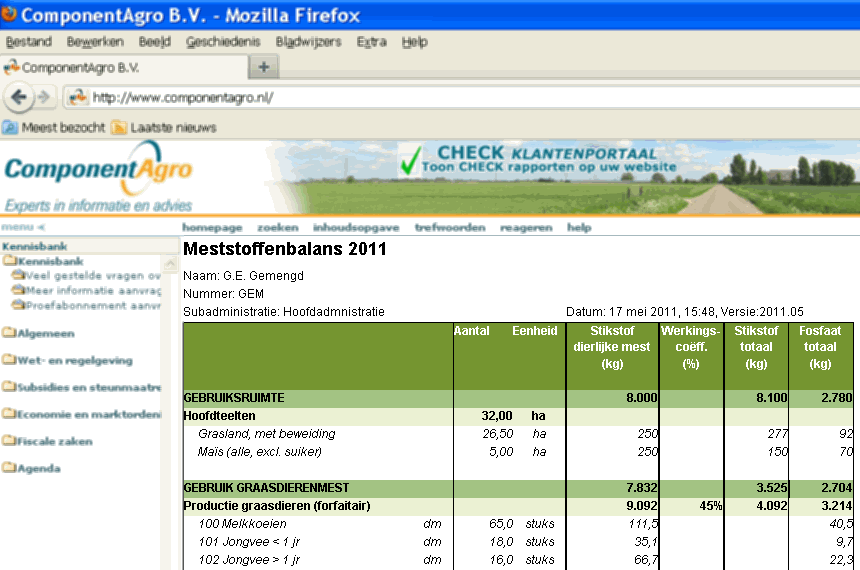Click the ComponentAgro logo
The image size is (860, 570).
tap(97, 170)
